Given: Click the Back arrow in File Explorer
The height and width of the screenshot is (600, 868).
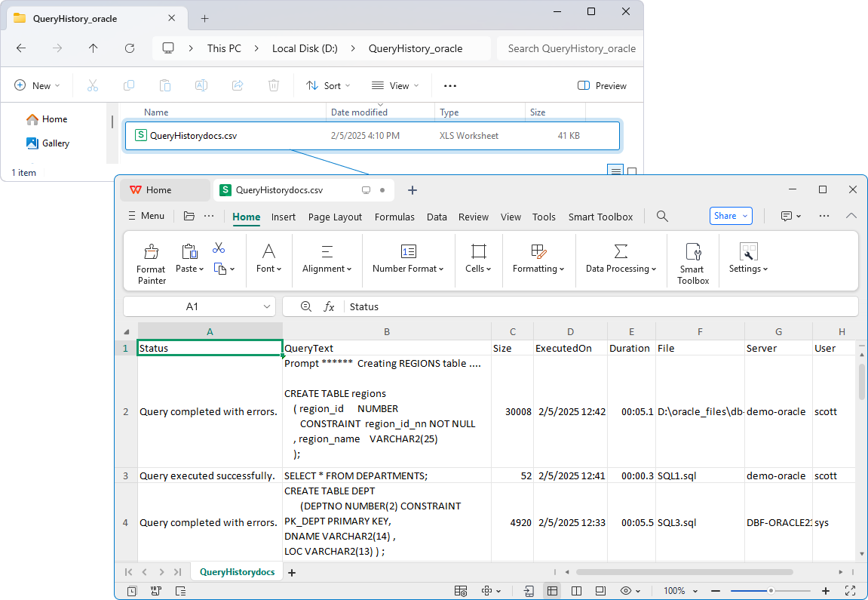Looking at the screenshot, I should click(x=21, y=48).
